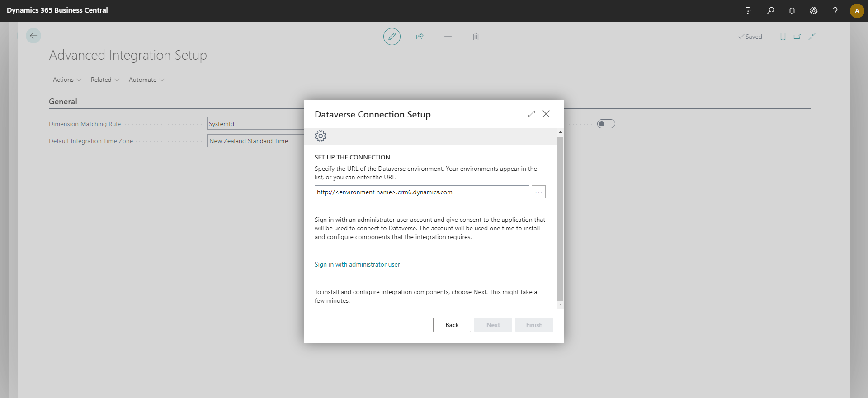Click the Next button
The height and width of the screenshot is (398, 868).
click(493, 325)
